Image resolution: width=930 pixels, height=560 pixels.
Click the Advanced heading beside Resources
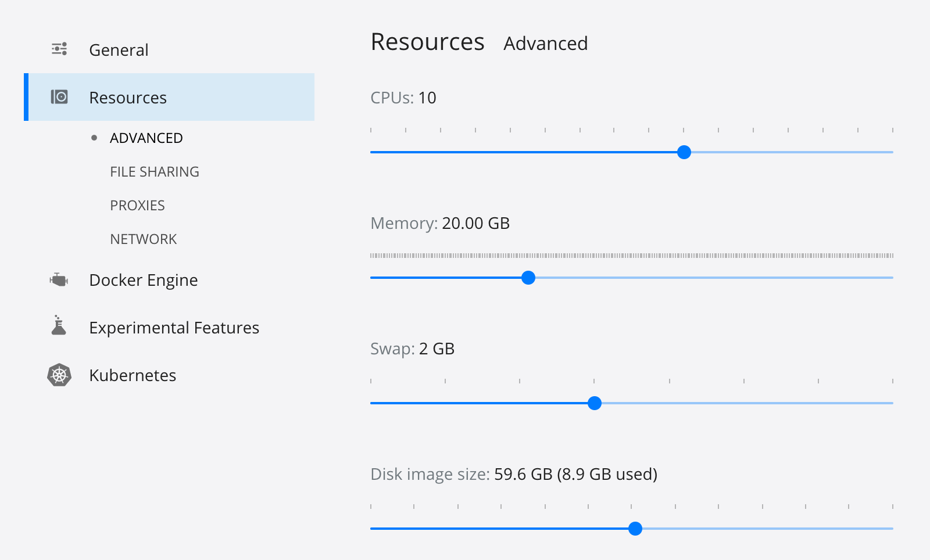pos(546,44)
